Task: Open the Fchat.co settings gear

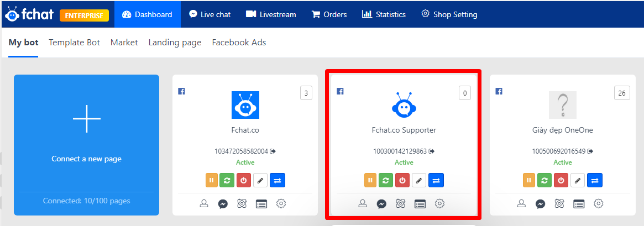Action: coord(281,203)
